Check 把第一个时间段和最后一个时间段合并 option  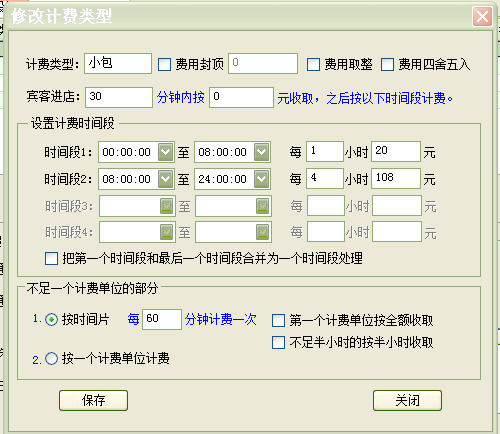click(51, 258)
